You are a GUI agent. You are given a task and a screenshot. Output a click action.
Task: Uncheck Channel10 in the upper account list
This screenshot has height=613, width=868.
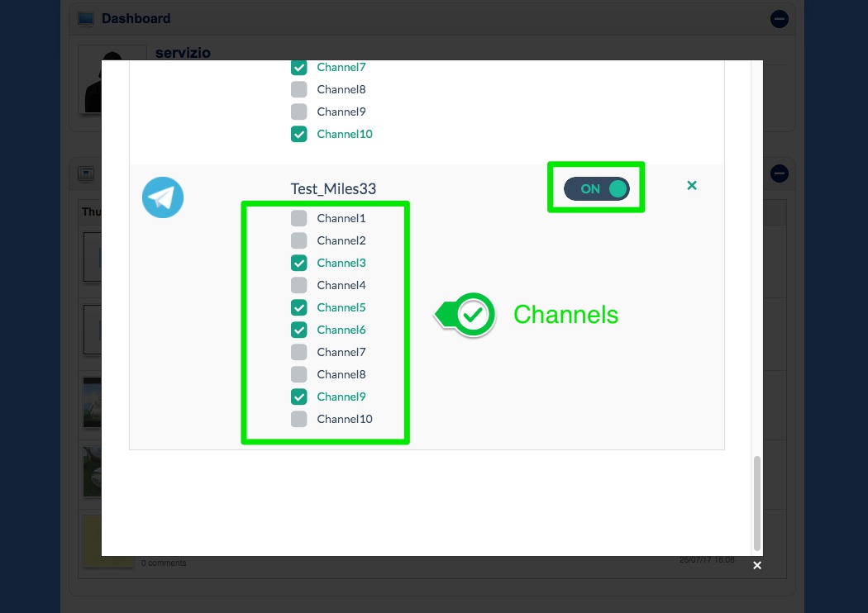pos(299,135)
